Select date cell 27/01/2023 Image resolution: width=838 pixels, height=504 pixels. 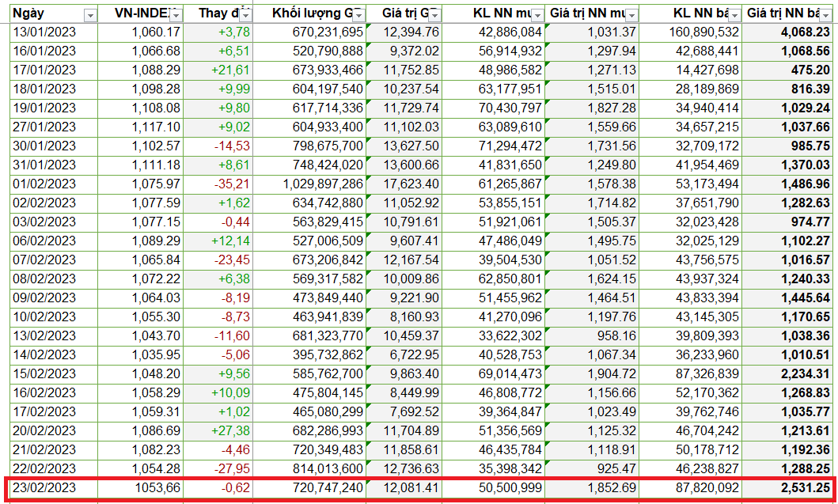[54, 127]
